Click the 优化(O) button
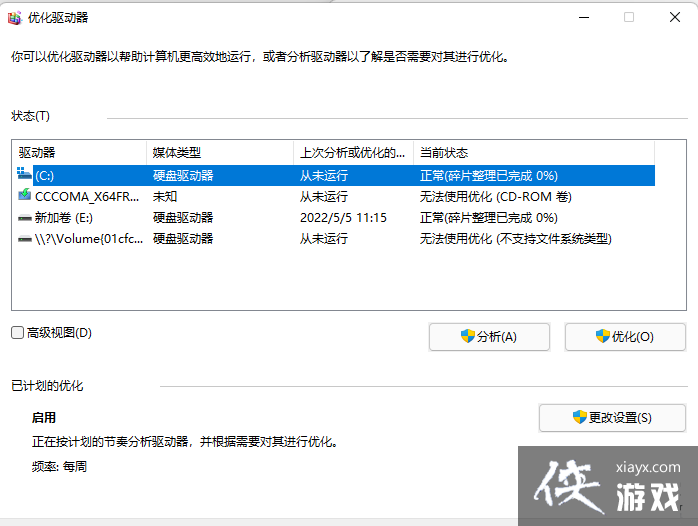Image resolution: width=698 pixels, height=526 pixels. (625, 337)
